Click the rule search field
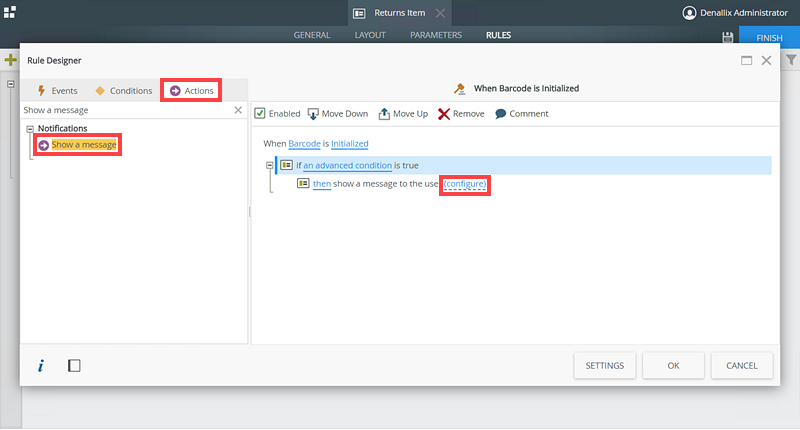This screenshot has width=800, height=430. point(128,110)
